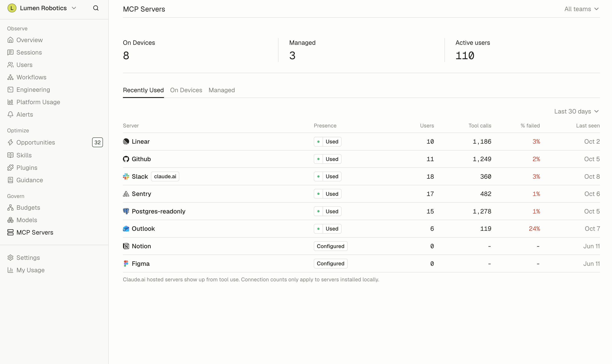Open the search icon in sidebar header

(x=96, y=8)
